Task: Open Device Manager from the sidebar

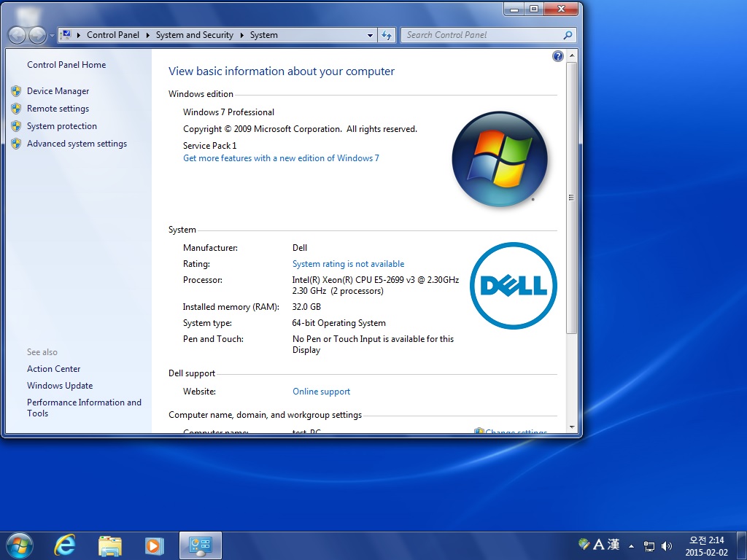Action: (58, 91)
